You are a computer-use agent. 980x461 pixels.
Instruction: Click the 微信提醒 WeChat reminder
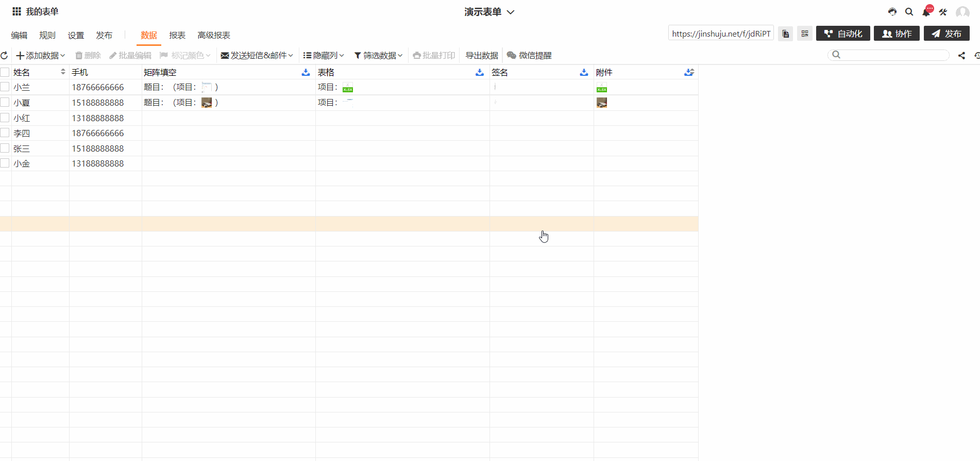pyautogui.click(x=529, y=55)
